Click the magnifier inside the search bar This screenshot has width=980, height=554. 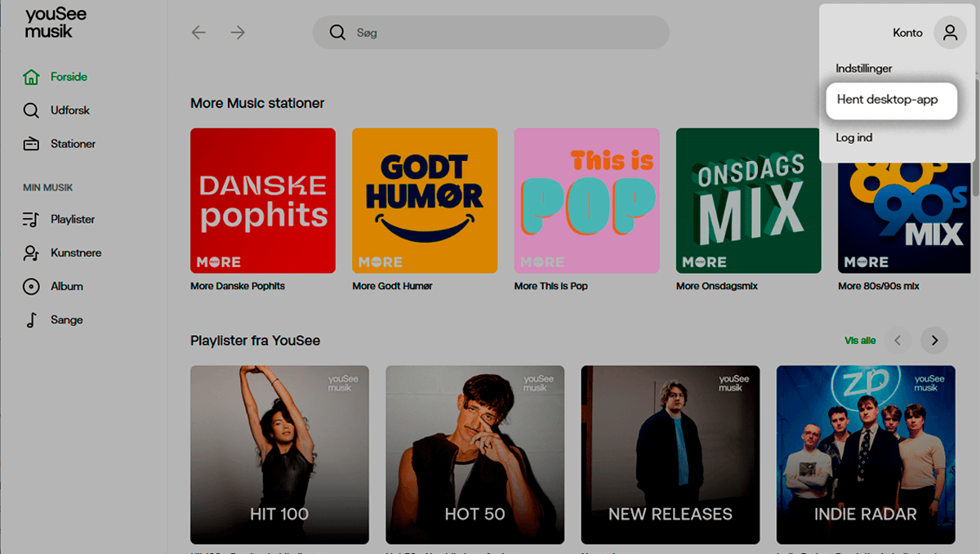(337, 32)
